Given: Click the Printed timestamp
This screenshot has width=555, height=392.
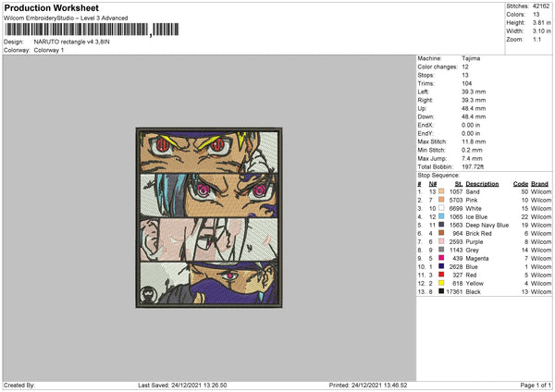Looking at the screenshot, I should tap(368, 385).
